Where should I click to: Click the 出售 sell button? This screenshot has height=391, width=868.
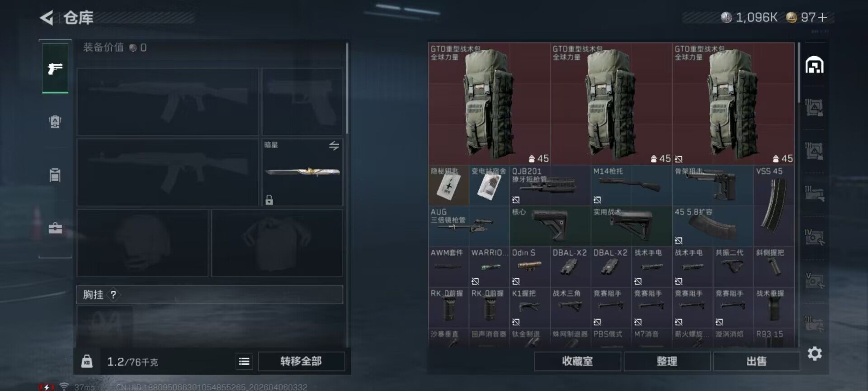(x=756, y=361)
